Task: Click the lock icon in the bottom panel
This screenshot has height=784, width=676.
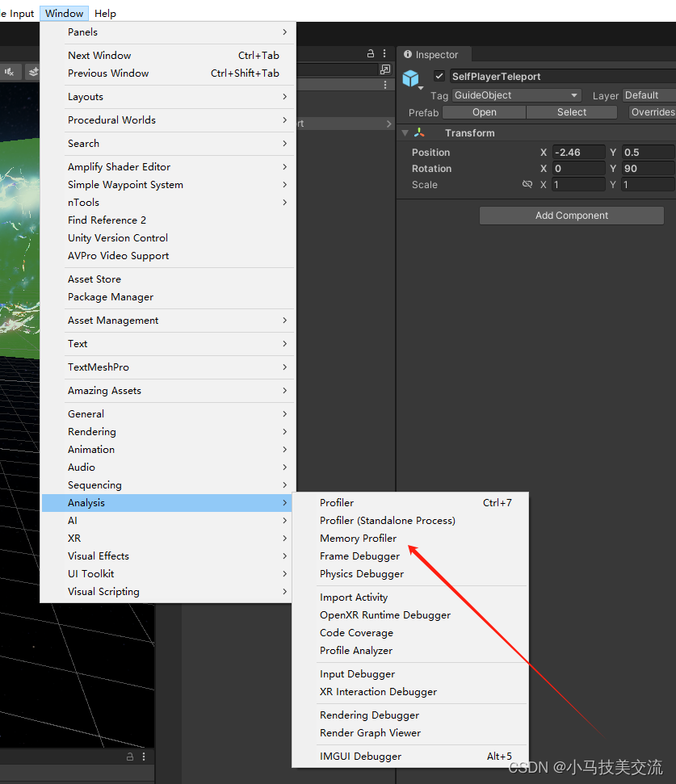Action: coord(129,757)
